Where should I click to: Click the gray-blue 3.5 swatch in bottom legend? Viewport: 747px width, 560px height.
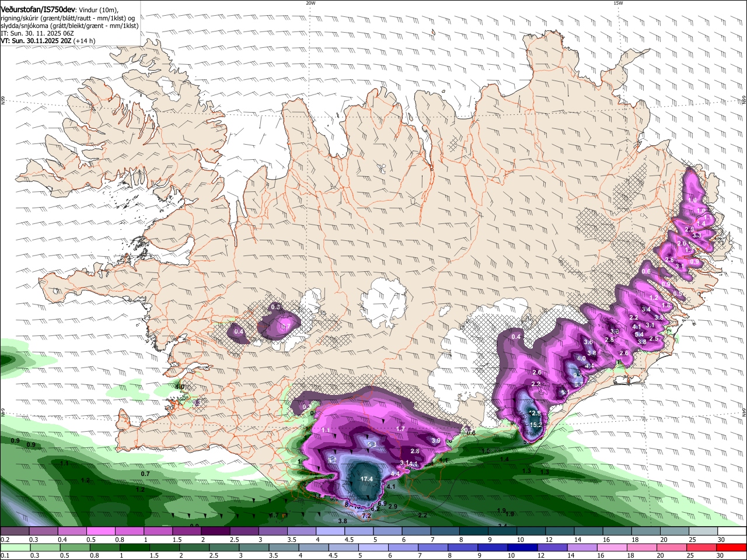pos(284,548)
